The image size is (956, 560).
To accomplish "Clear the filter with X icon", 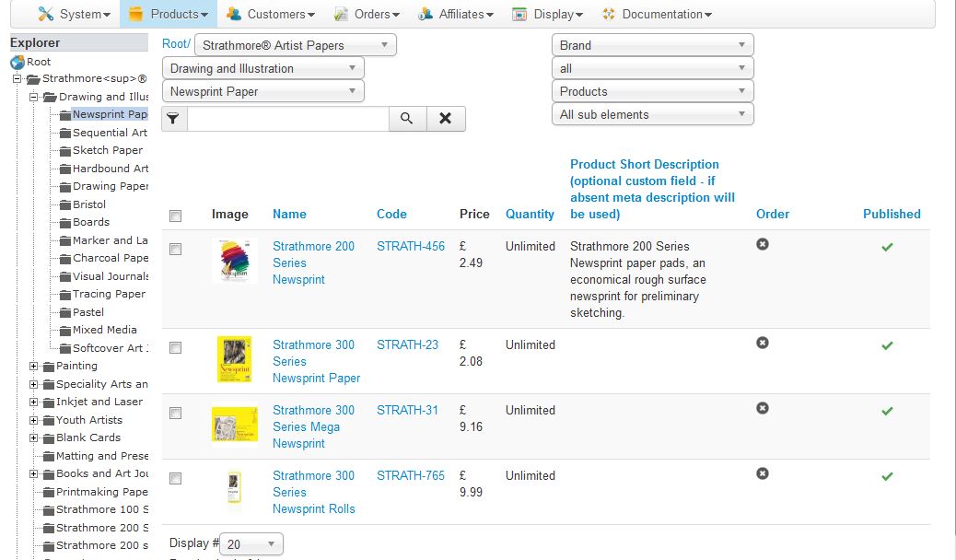I will coord(446,118).
